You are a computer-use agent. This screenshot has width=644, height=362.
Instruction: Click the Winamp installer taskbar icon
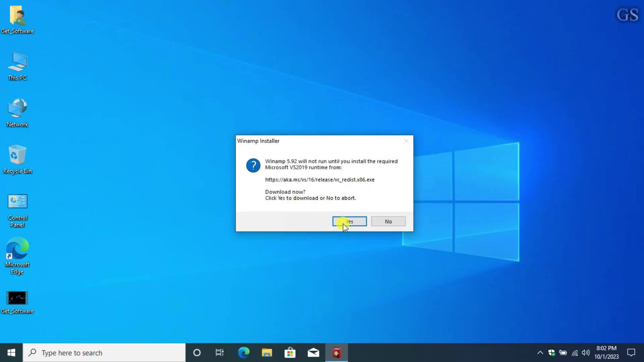click(336, 353)
